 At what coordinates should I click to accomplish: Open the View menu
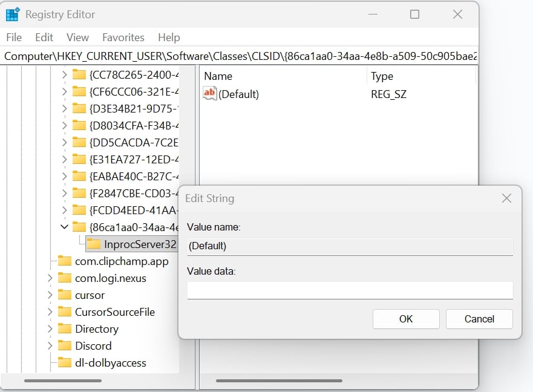pos(77,37)
